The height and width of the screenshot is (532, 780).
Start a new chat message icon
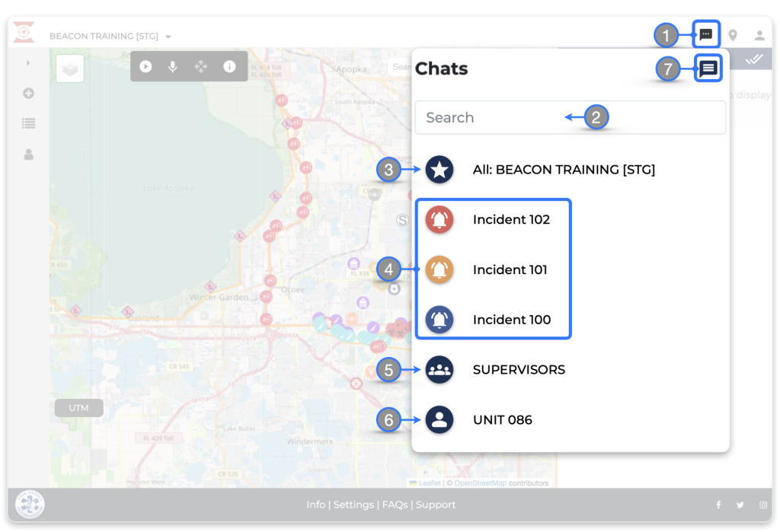point(708,68)
